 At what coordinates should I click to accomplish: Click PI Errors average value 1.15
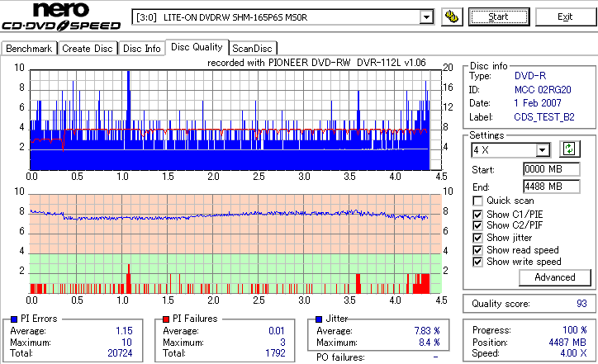[125, 331]
